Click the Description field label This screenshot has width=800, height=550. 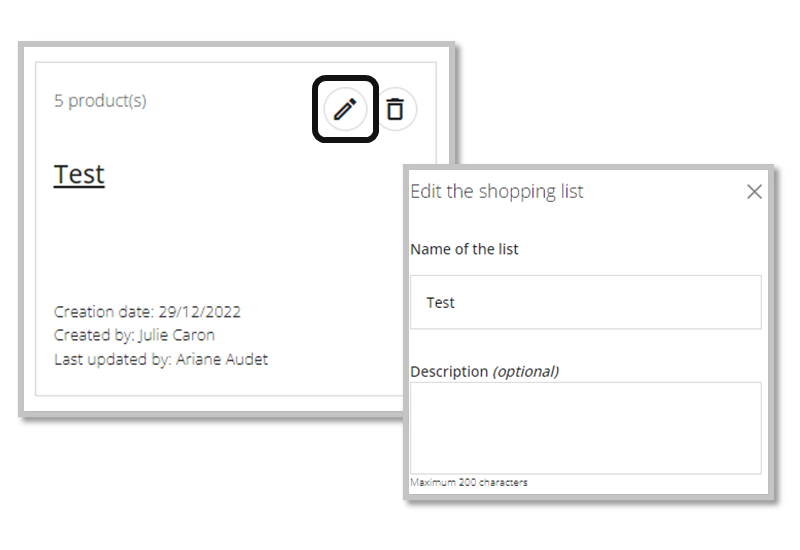[x=449, y=371]
